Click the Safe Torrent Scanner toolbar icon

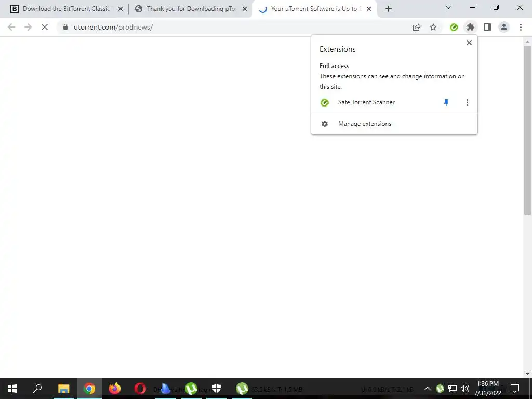click(x=454, y=27)
